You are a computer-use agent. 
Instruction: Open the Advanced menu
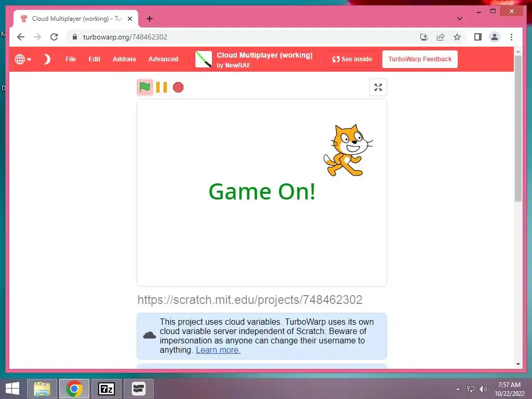coord(163,59)
